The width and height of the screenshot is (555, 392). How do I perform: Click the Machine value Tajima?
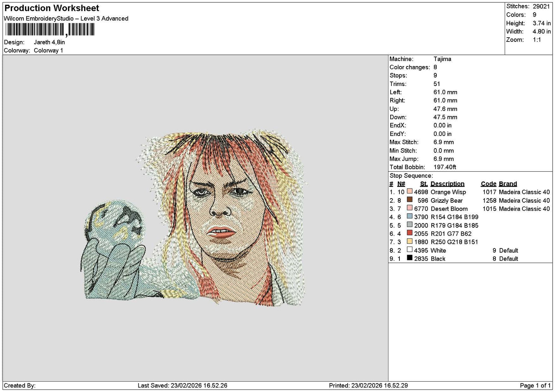tap(442, 59)
